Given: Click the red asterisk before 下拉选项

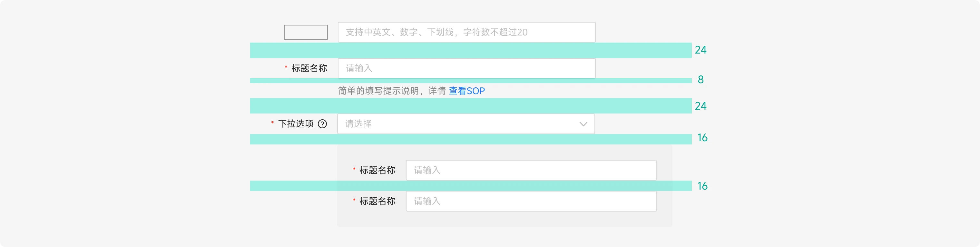Looking at the screenshot, I should 272,123.
